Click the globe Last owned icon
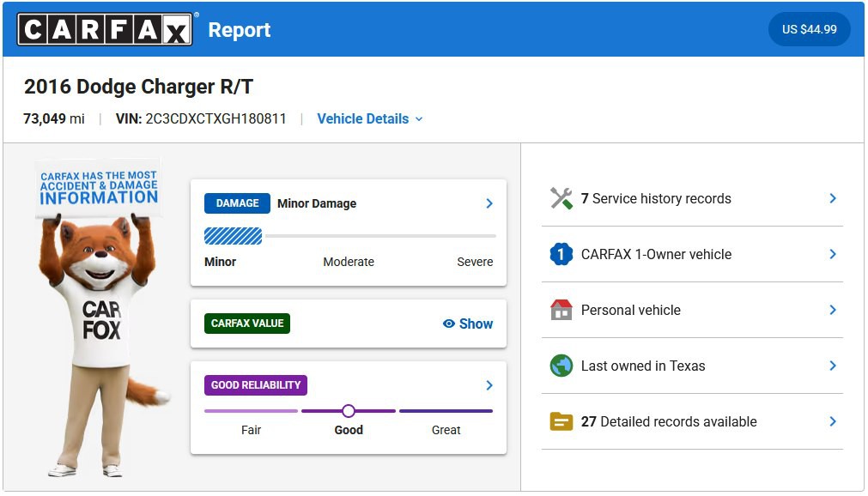This screenshot has width=868, height=496. click(x=561, y=366)
